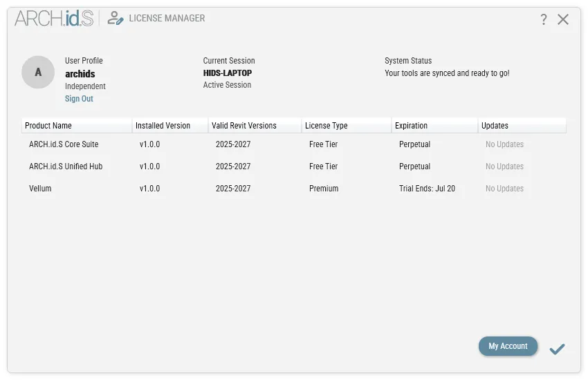The height and width of the screenshot is (380, 588).
Task: Click Core Suite's Free Tier cell
Action: [x=323, y=144]
